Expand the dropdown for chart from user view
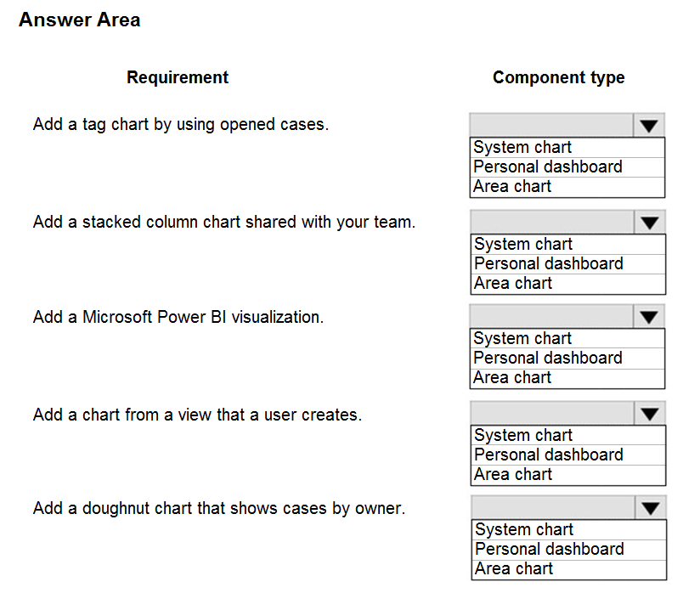The height and width of the screenshot is (593, 700). (650, 414)
